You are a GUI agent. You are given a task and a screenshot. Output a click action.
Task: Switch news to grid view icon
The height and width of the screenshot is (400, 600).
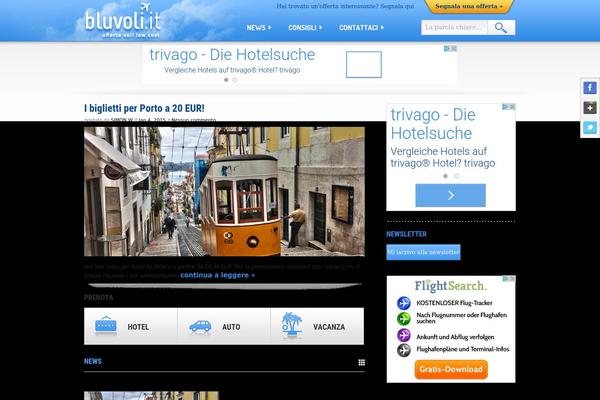(361, 362)
